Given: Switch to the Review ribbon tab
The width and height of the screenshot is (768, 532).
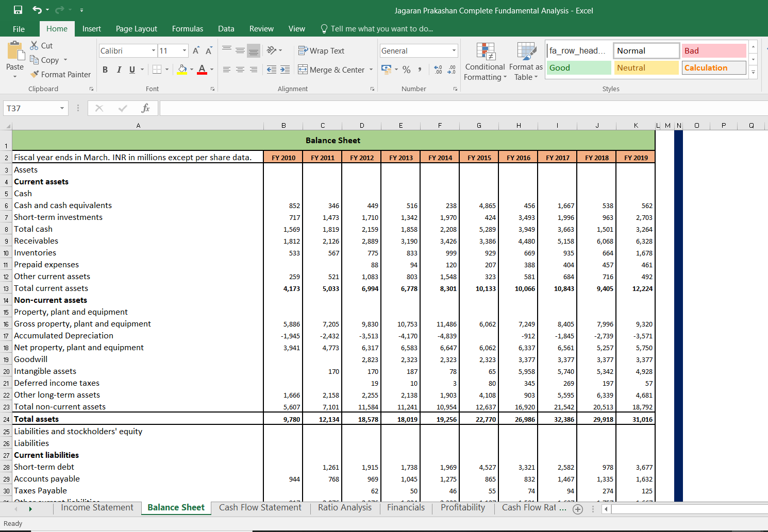Looking at the screenshot, I should point(261,29).
